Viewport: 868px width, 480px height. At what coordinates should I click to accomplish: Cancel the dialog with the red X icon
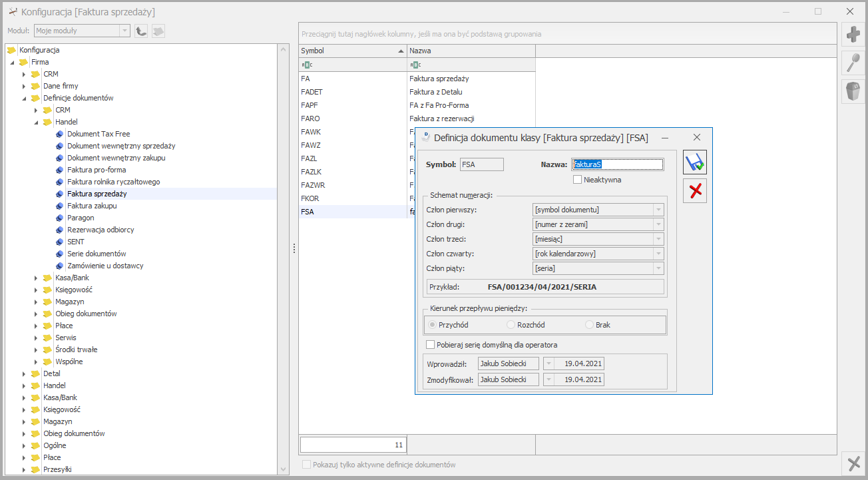(695, 191)
